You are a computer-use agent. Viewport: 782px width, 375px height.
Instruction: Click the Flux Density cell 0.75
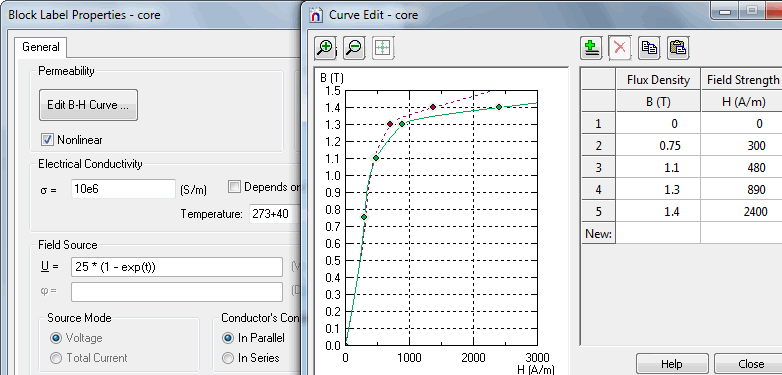pyautogui.click(x=658, y=146)
